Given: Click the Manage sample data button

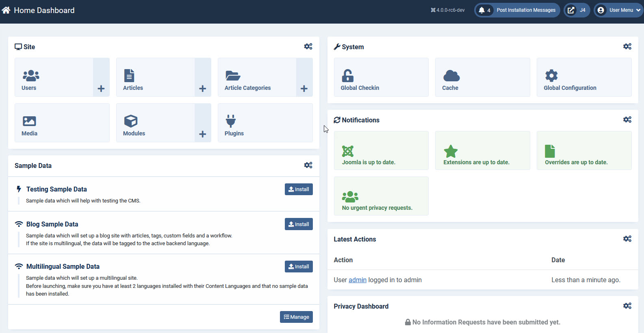Looking at the screenshot, I should (x=296, y=317).
